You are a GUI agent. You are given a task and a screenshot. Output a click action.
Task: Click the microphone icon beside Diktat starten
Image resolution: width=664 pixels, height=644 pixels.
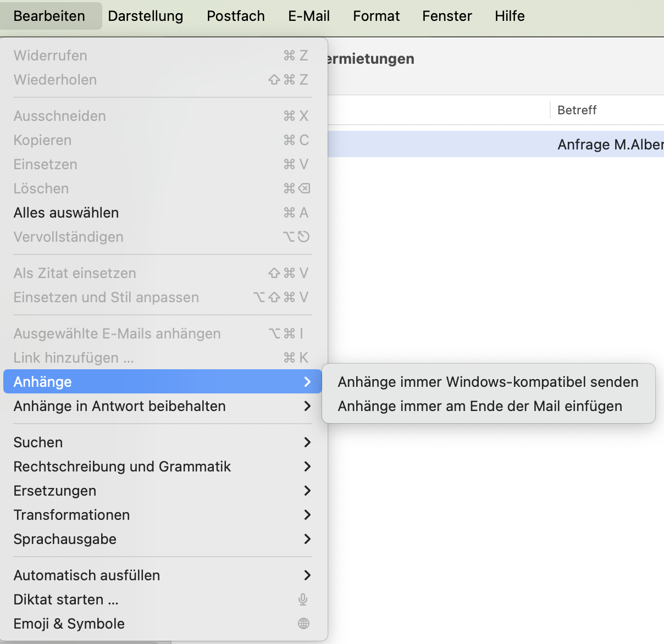[x=303, y=599]
